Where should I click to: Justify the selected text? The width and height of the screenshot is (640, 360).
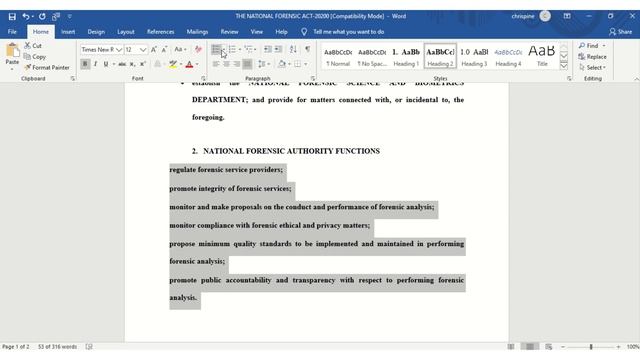click(x=247, y=64)
